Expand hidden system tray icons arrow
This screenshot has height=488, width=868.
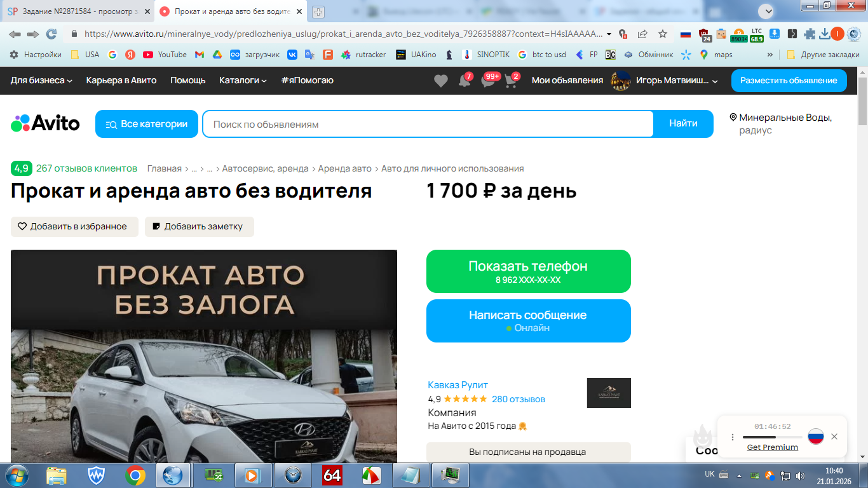tap(739, 475)
